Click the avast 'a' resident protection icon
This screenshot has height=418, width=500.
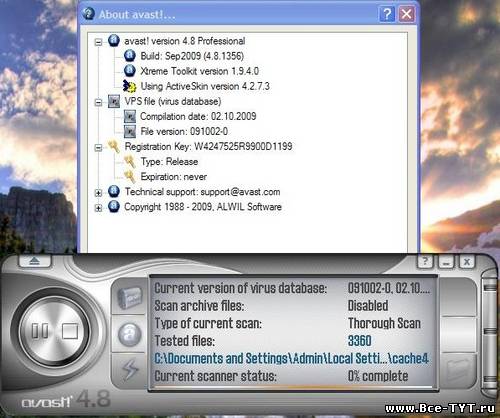(130, 334)
